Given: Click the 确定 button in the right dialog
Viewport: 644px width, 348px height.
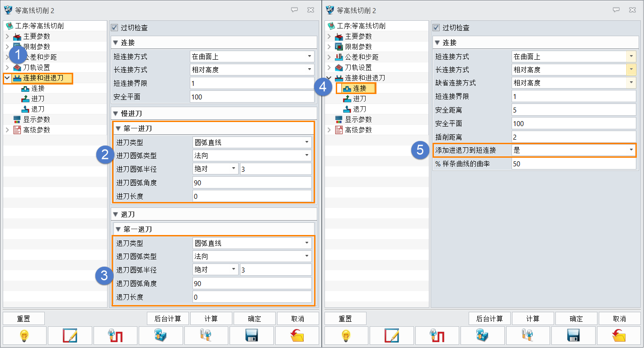Looking at the screenshot, I should (x=576, y=319).
